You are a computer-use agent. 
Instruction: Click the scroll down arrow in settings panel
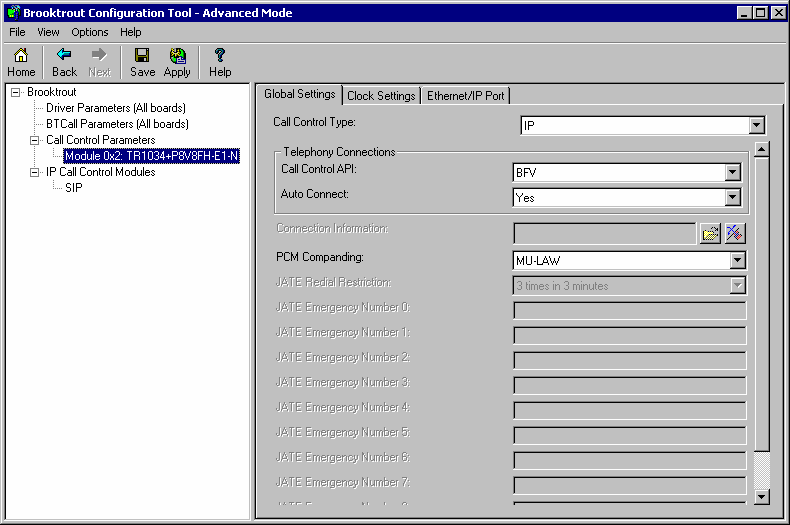[x=762, y=496]
